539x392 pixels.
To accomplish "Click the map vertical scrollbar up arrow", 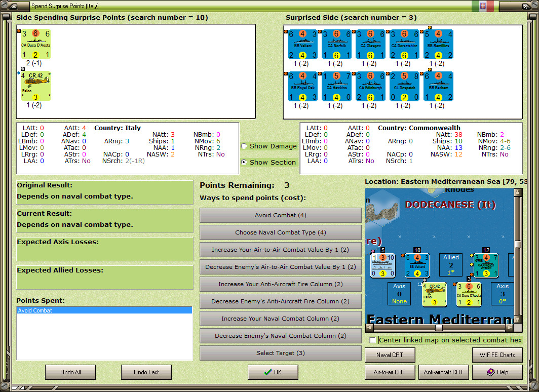I will click(518, 192).
